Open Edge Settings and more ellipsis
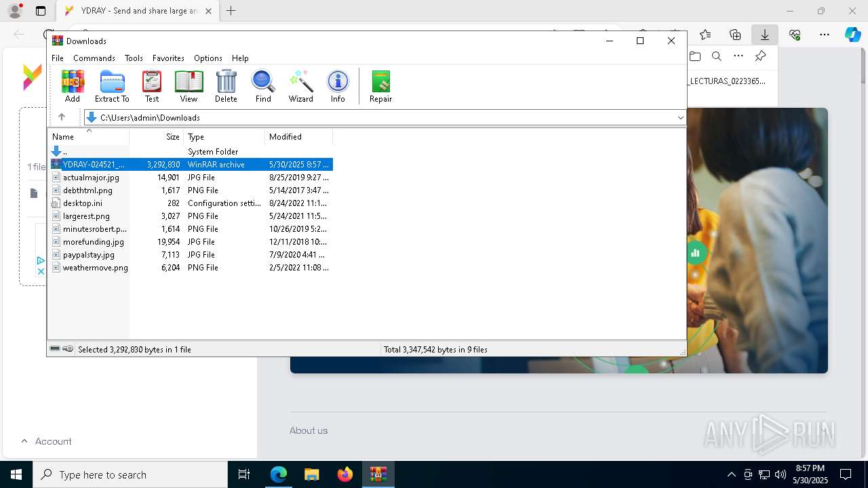Screen dimensions: 868x488 825,35
